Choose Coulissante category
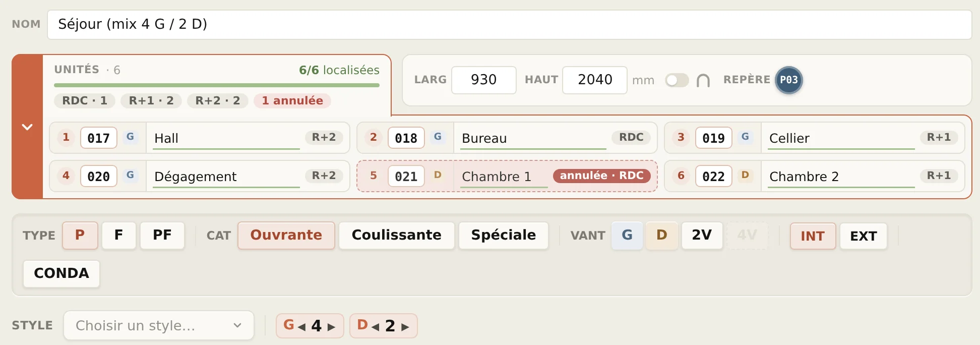Image resolution: width=980 pixels, height=345 pixels. pyautogui.click(x=397, y=236)
